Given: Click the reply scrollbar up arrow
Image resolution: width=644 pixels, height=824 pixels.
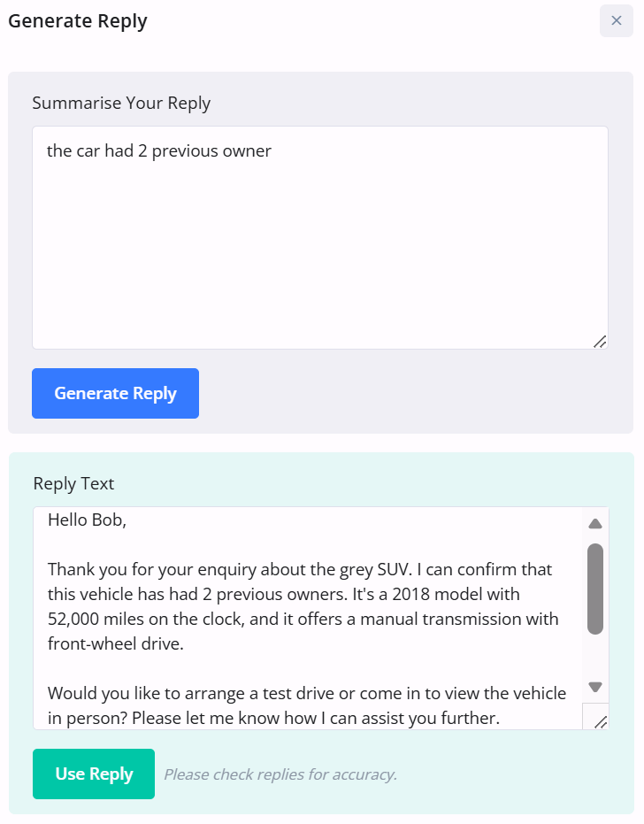Looking at the screenshot, I should point(595,523).
